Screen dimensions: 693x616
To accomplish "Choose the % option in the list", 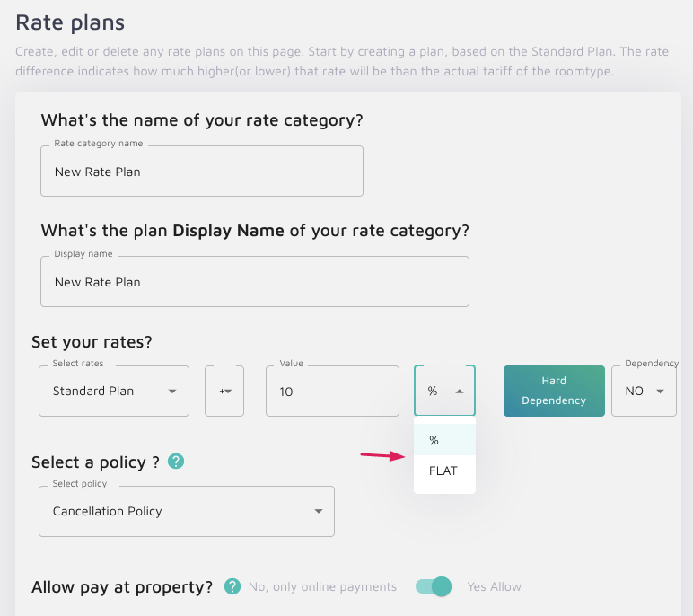I will pos(434,440).
